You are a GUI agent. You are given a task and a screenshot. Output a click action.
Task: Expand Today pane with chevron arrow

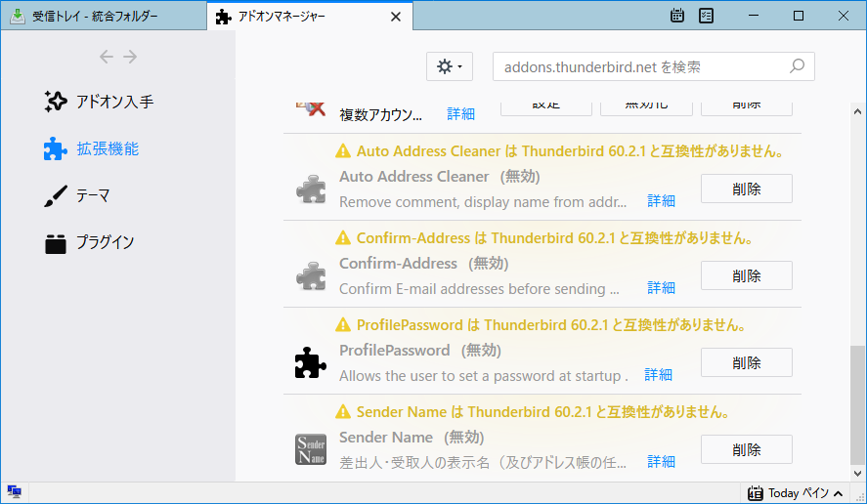[839, 493]
